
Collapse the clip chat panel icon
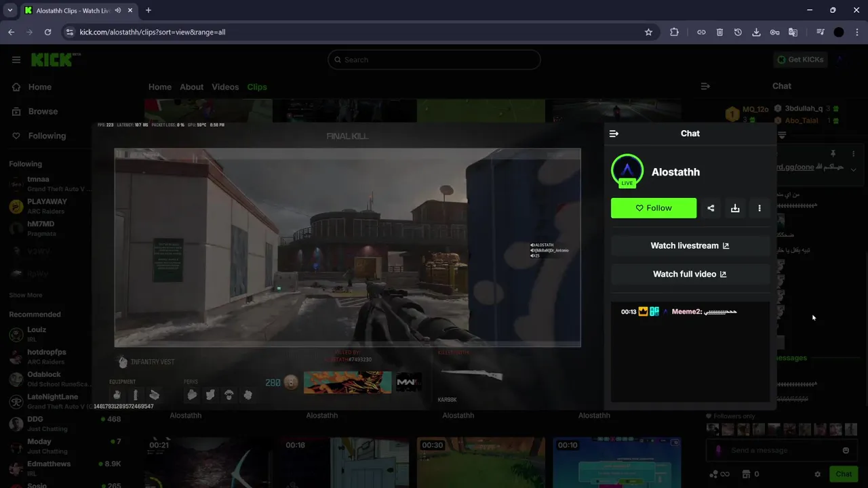[x=614, y=134]
